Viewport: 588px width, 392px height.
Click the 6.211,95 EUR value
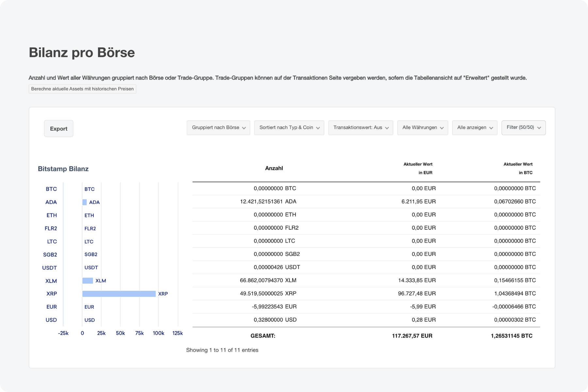(x=418, y=202)
